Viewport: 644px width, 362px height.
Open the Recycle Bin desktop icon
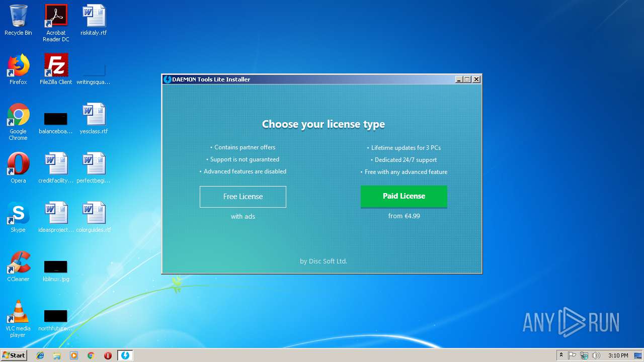(18, 20)
